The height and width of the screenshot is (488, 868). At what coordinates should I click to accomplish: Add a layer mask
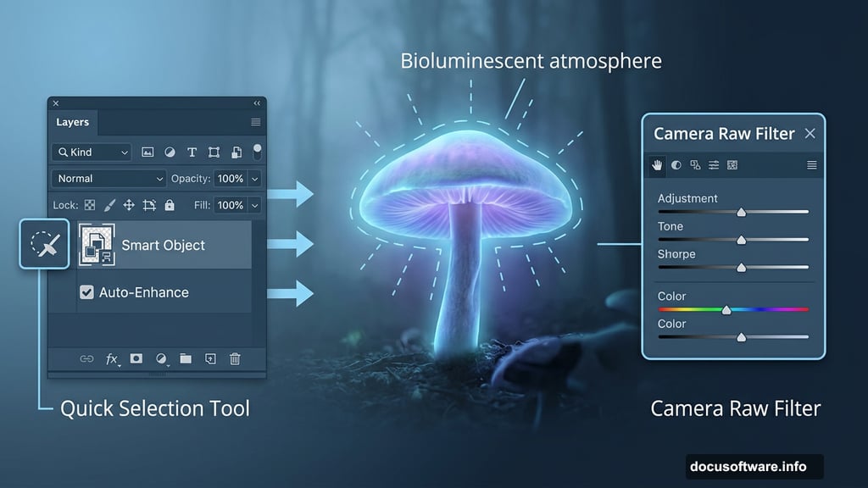click(x=136, y=359)
